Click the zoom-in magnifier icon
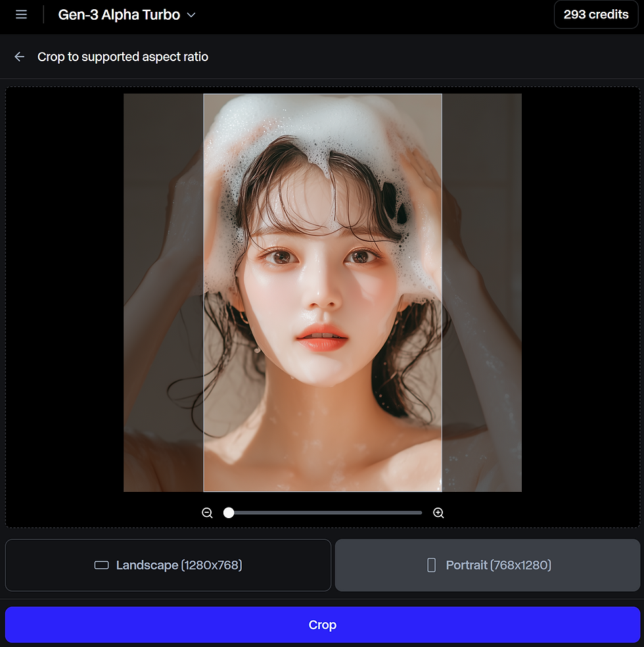The image size is (644, 647). pyautogui.click(x=438, y=512)
